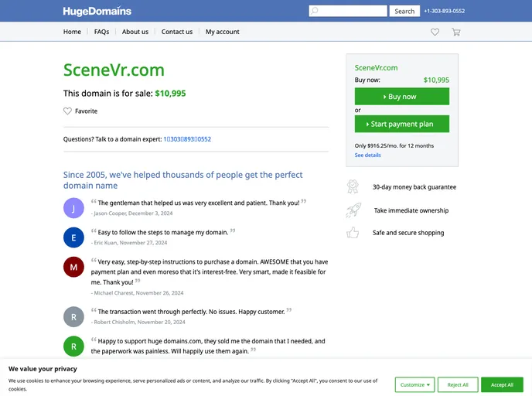Click the dark red M reviewer avatar
The width and height of the screenshot is (532, 396).
click(73, 267)
